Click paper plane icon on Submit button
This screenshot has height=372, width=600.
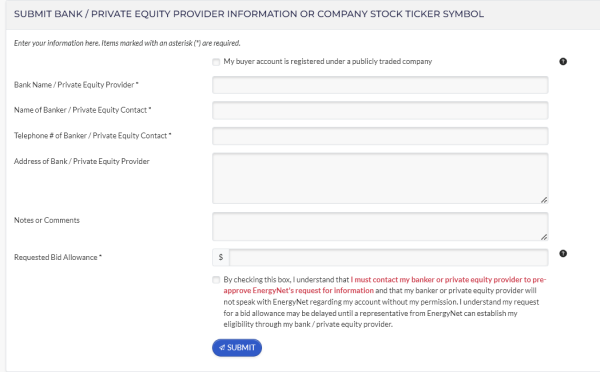coord(222,348)
